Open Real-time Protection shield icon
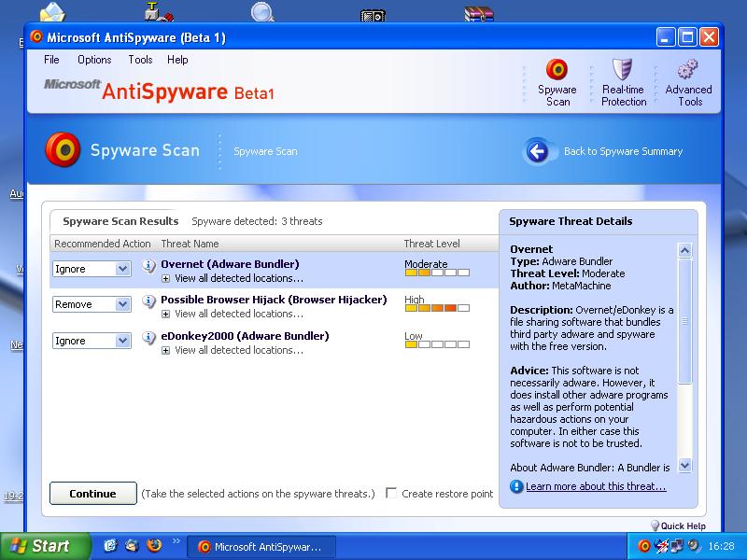 point(622,69)
